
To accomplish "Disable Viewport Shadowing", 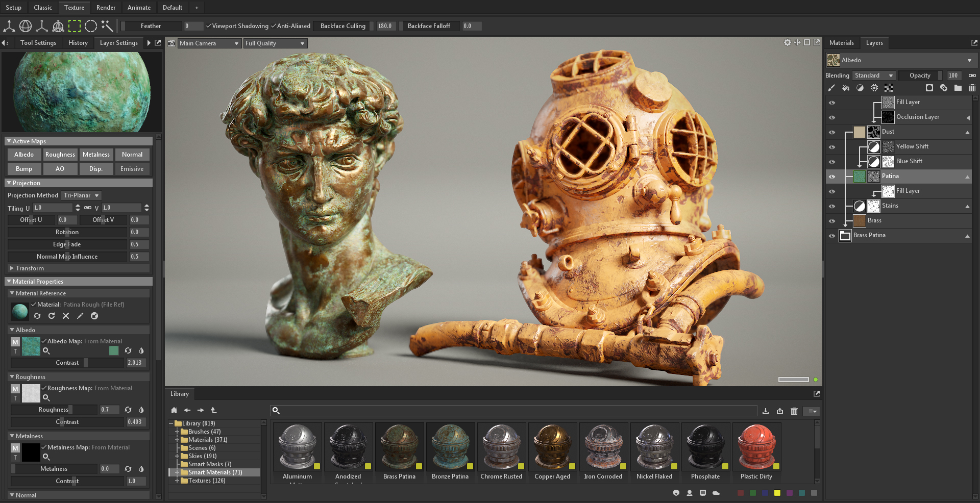I will point(209,26).
